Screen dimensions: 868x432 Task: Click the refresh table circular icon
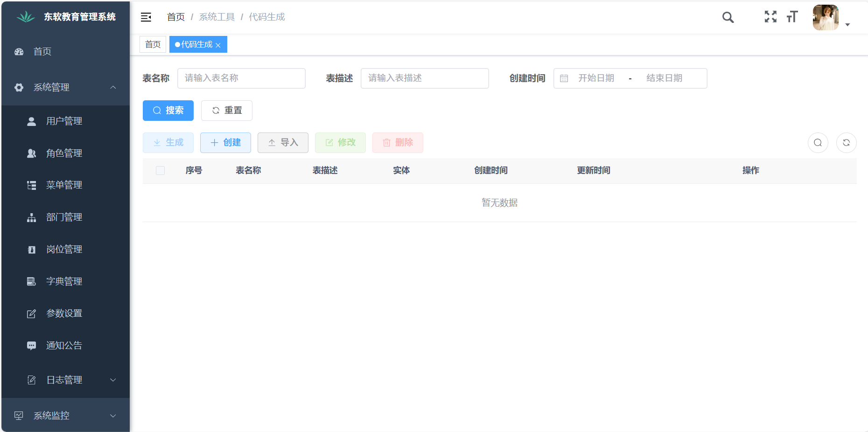846,143
